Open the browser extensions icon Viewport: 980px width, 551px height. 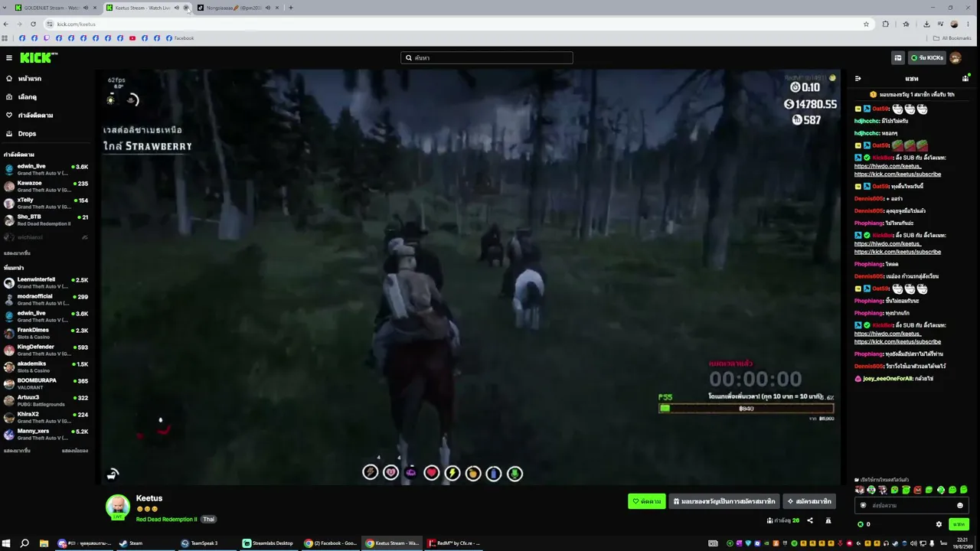pyautogui.click(x=886, y=24)
